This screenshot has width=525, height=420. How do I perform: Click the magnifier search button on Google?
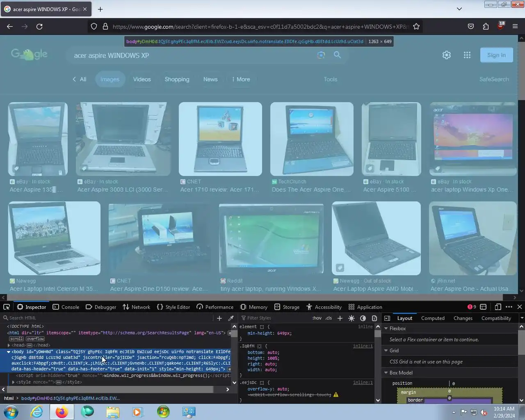pyautogui.click(x=337, y=55)
